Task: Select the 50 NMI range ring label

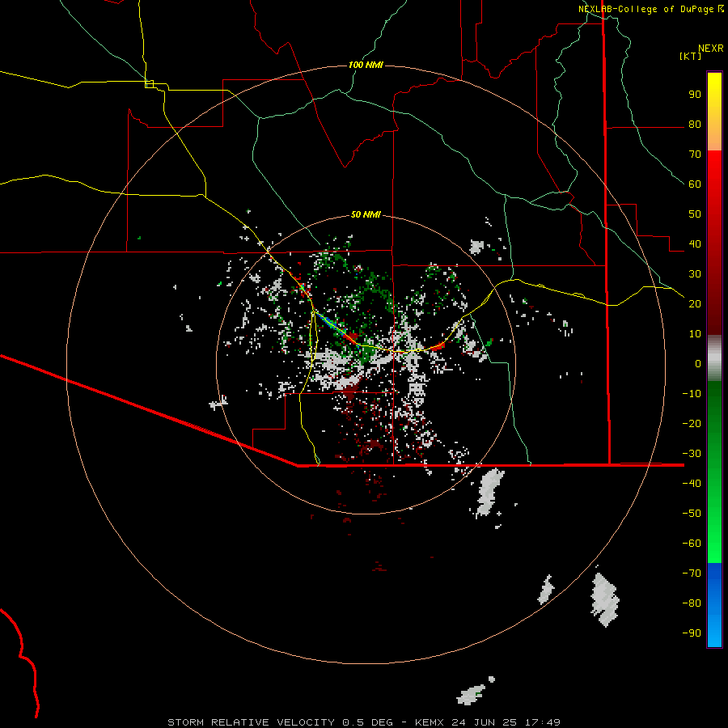Action: coord(366,214)
